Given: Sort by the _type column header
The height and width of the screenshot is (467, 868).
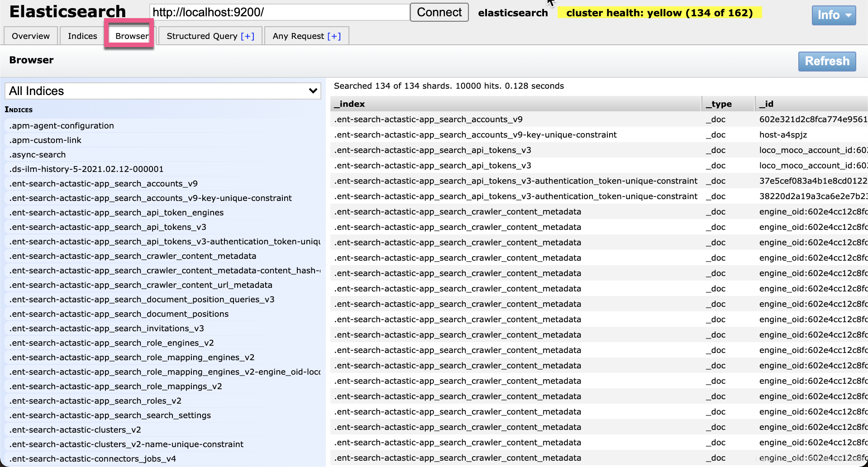Looking at the screenshot, I should pyautogui.click(x=728, y=104).
